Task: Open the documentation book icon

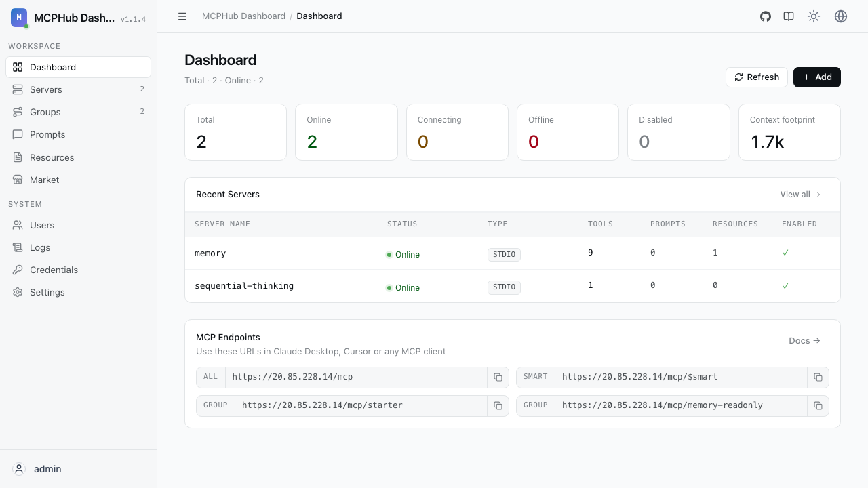Action: (789, 16)
